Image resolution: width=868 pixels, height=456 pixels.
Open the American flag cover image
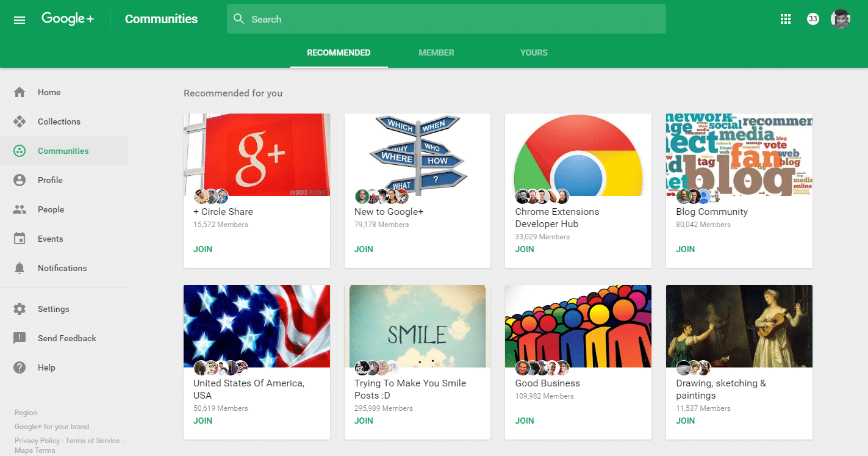257,326
